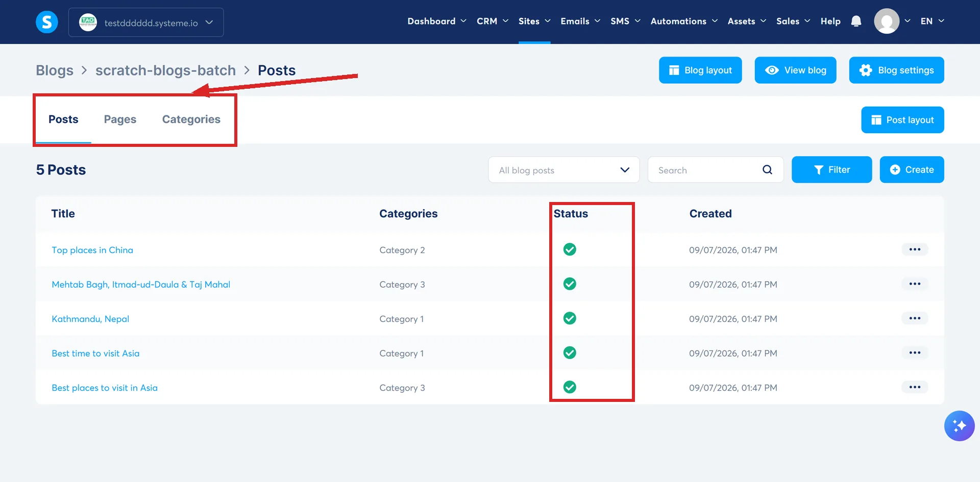
Task: Open options for Kathmandu, Nepal post
Action: pyautogui.click(x=915, y=318)
